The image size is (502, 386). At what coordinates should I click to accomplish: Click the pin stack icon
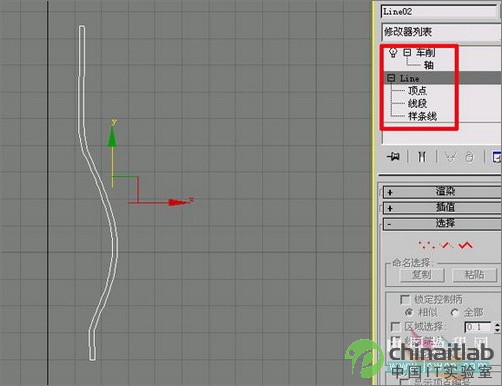click(x=393, y=156)
